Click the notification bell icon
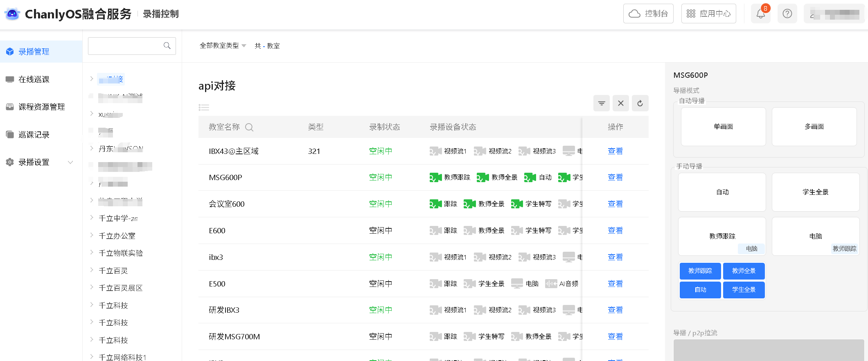Image resolution: width=868 pixels, height=361 pixels. pos(760,14)
